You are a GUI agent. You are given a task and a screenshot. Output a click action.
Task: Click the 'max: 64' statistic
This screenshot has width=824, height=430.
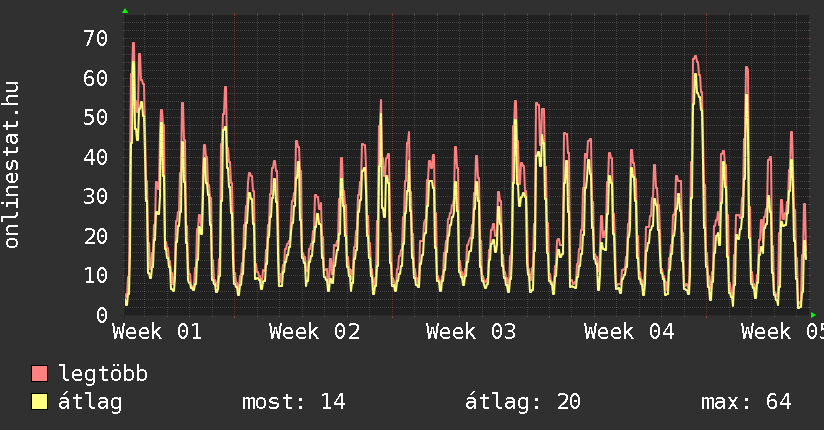[746, 402]
